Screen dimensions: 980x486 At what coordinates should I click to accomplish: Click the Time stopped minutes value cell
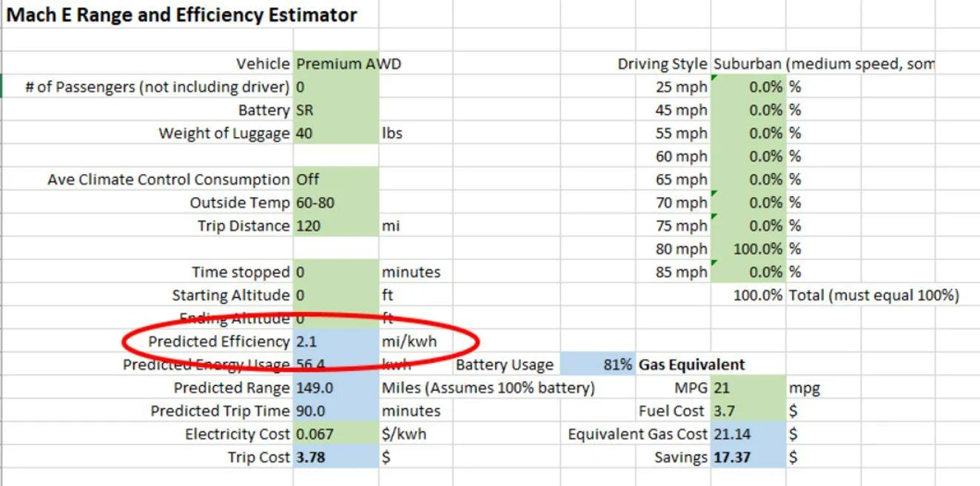pyautogui.click(x=336, y=272)
